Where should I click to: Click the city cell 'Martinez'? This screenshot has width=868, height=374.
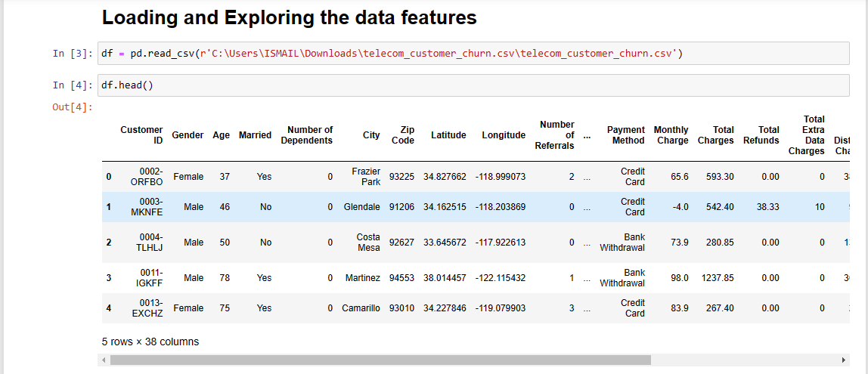click(363, 278)
